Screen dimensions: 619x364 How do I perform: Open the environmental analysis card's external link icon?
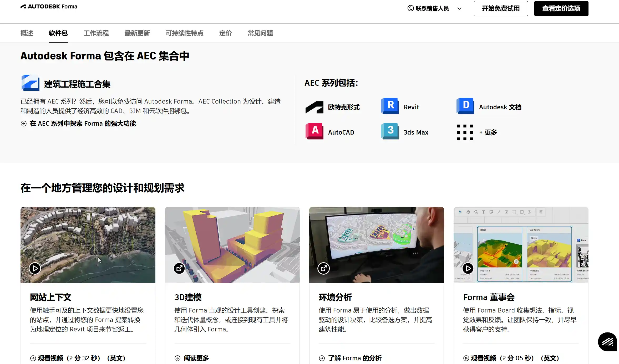(x=323, y=268)
